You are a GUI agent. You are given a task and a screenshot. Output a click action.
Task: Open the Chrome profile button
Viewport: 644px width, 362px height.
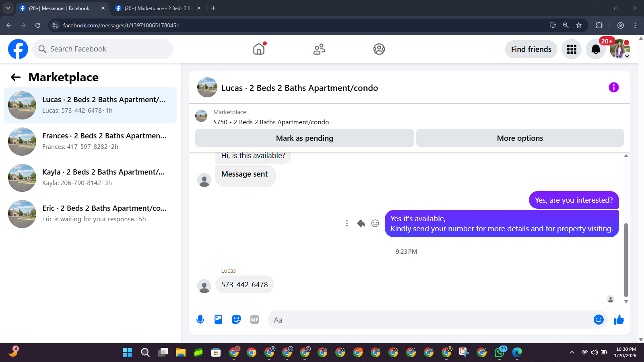coord(621,25)
